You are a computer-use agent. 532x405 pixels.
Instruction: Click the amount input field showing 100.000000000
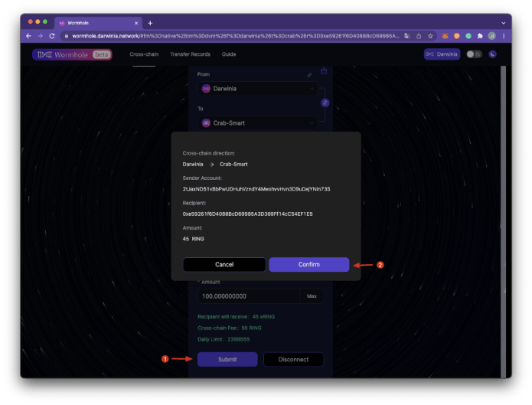[x=249, y=296]
